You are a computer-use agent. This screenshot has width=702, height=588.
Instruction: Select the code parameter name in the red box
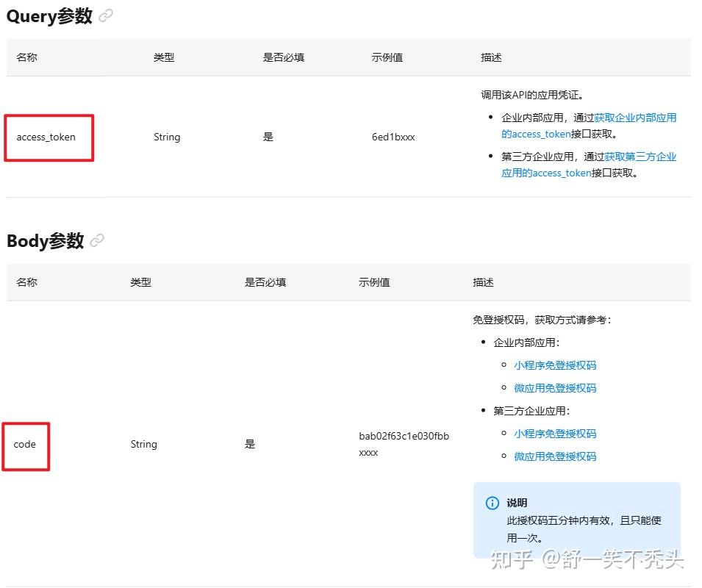point(25,444)
